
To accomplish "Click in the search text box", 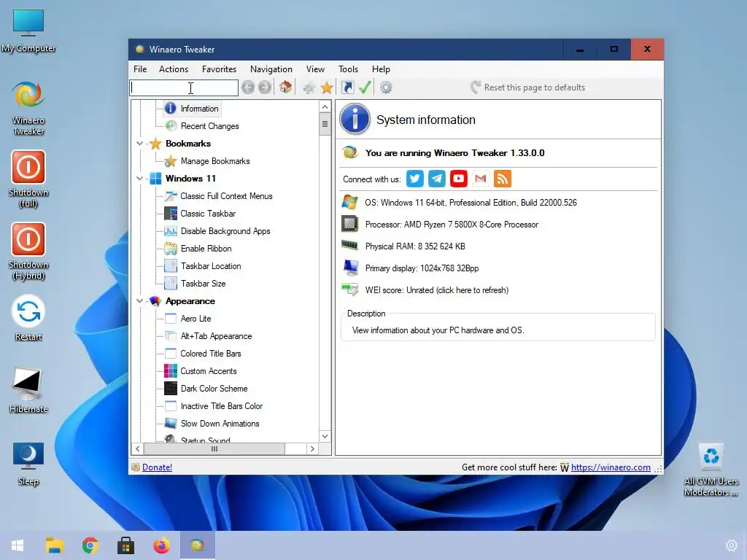I will tap(184, 87).
